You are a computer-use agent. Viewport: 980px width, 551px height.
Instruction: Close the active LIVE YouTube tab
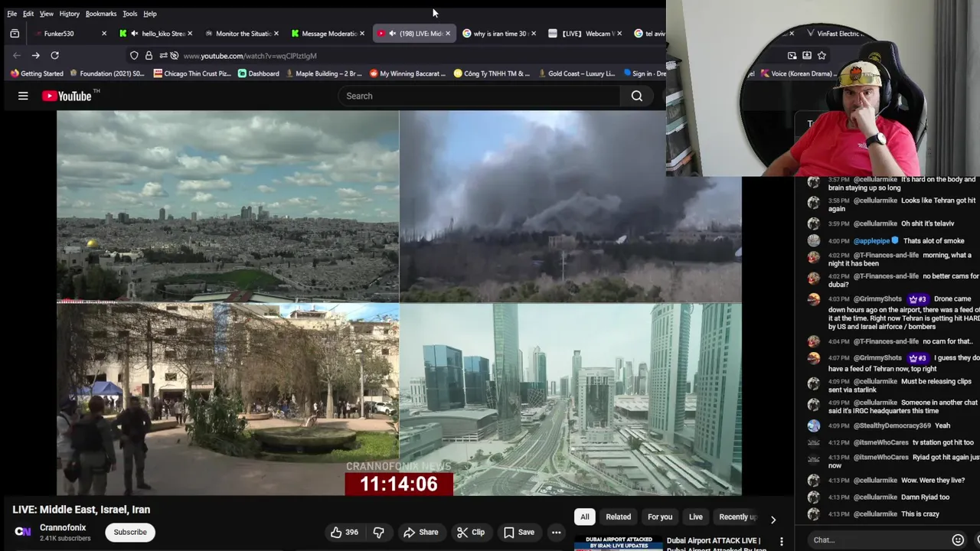coord(448,34)
